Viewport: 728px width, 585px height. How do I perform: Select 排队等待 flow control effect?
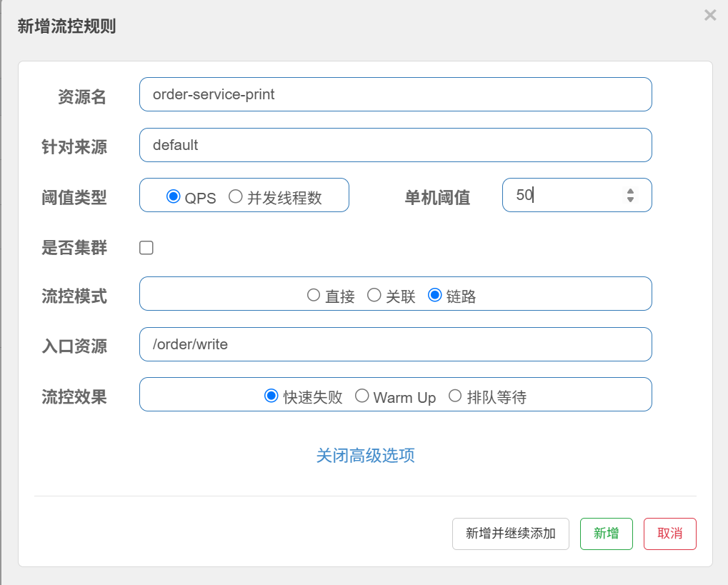coord(455,396)
